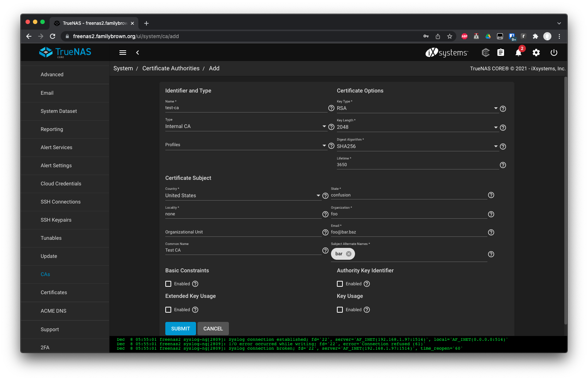Click the Organizational Unit field
Viewport: 588px width, 380px height.
click(x=243, y=232)
